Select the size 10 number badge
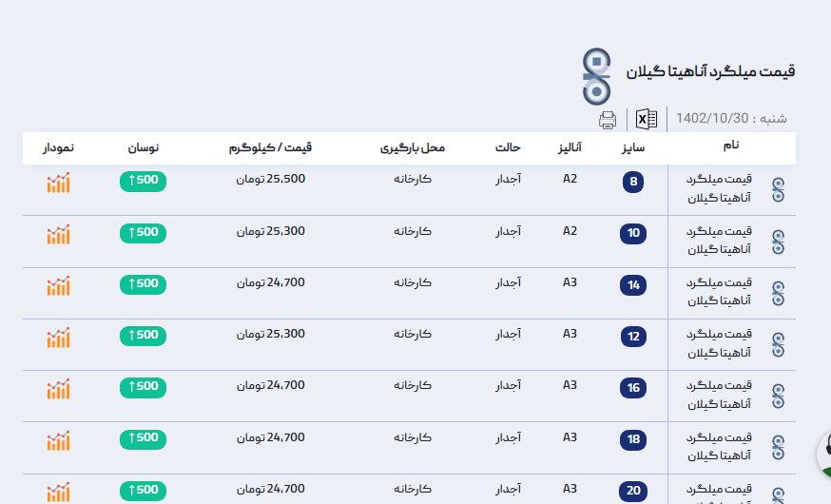Image resolution: width=831 pixels, height=504 pixels. point(633,233)
